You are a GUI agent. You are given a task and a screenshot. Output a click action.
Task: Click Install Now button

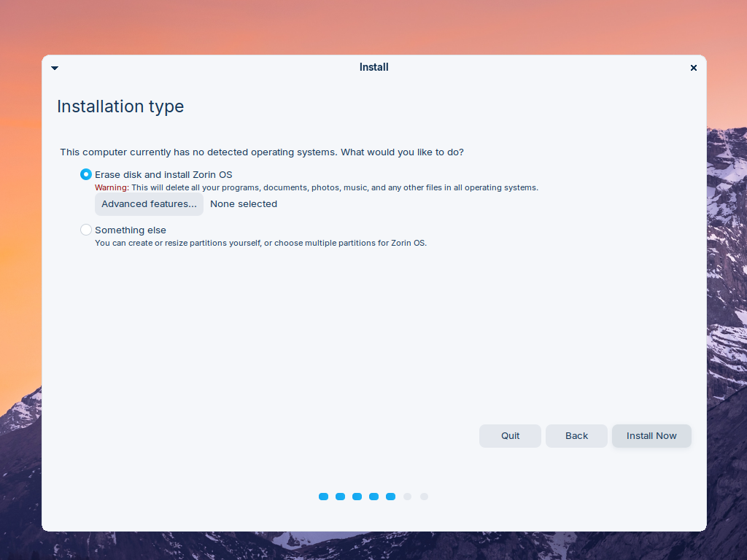point(651,436)
